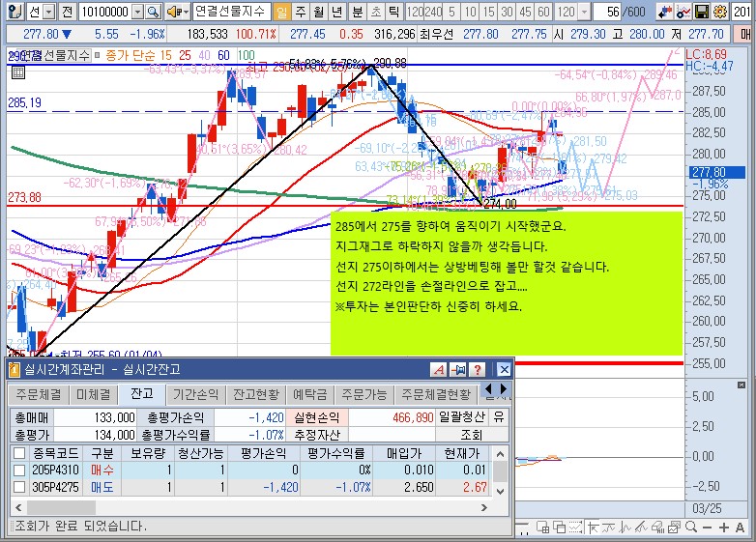The width and height of the screenshot is (756, 542).
Task: Toggle minute 분 chart period button
Action: pyautogui.click(x=358, y=12)
